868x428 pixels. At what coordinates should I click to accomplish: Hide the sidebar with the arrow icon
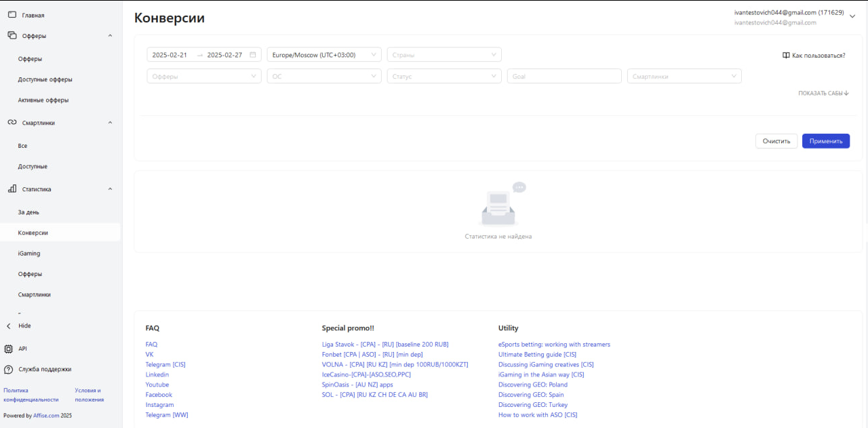pyautogui.click(x=9, y=326)
